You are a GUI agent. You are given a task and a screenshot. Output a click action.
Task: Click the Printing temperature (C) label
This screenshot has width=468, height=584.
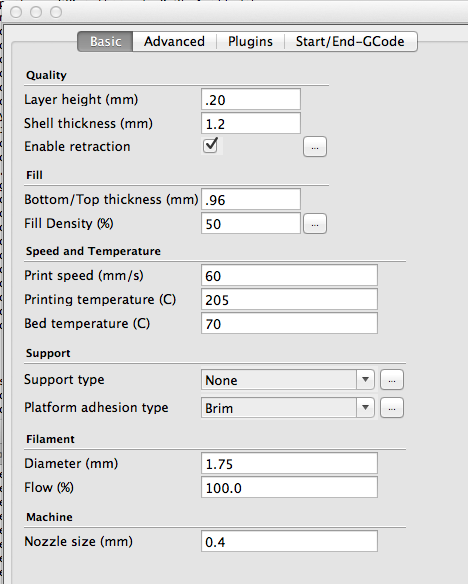(x=100, y=299)
